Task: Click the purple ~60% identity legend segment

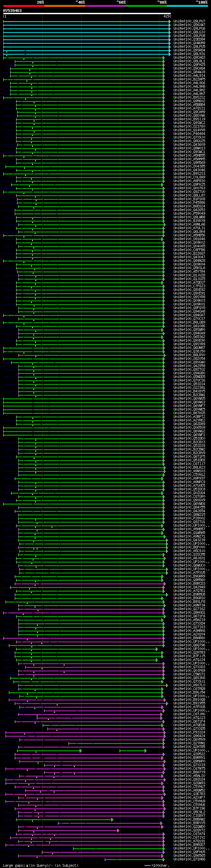Action: [105, 6]
